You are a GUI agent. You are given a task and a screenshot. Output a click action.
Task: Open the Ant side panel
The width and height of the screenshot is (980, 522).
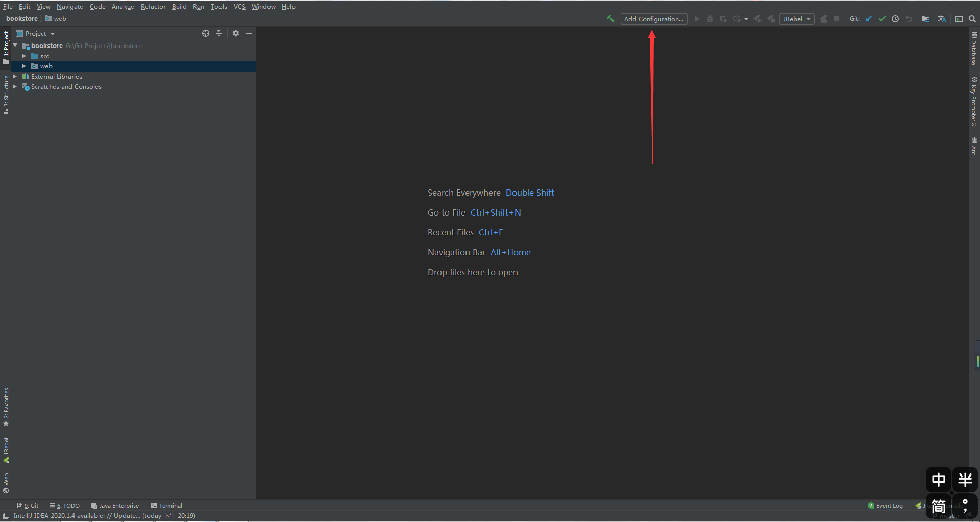(974, 146)
